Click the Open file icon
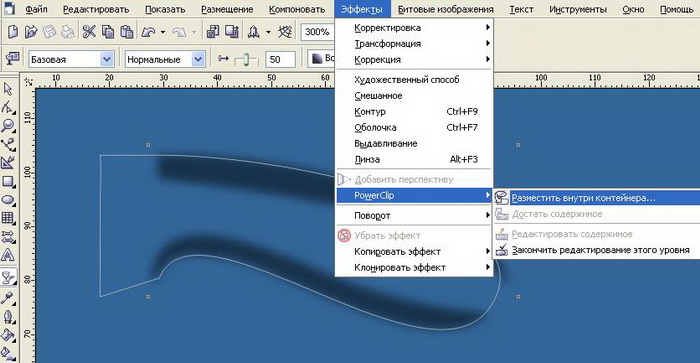700x363 pixels. (31, 32)
